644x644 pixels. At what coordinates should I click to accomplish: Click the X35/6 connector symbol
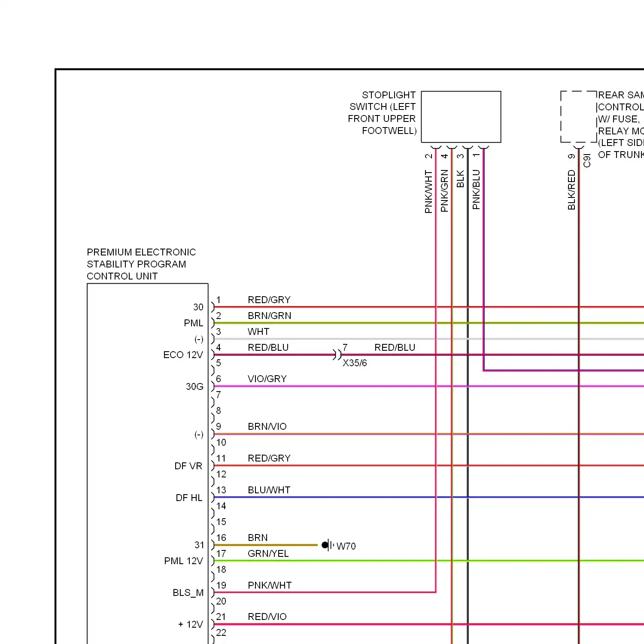point(337,355)
